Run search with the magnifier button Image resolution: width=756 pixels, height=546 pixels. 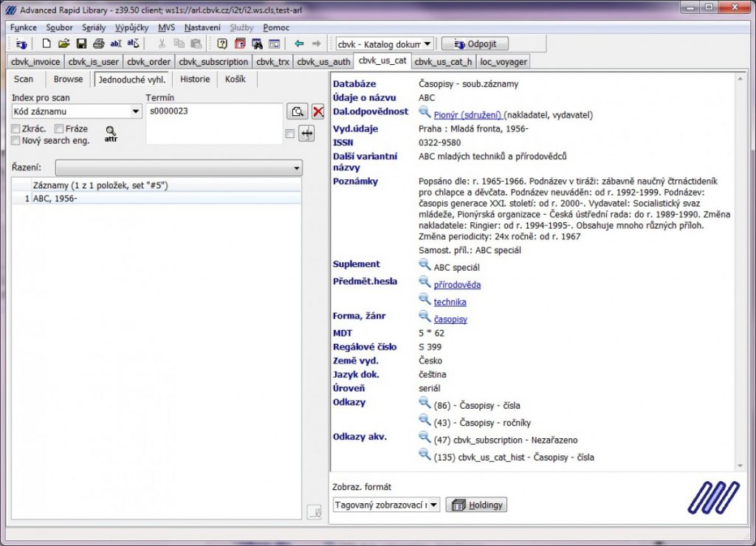(x=298, y=112)
